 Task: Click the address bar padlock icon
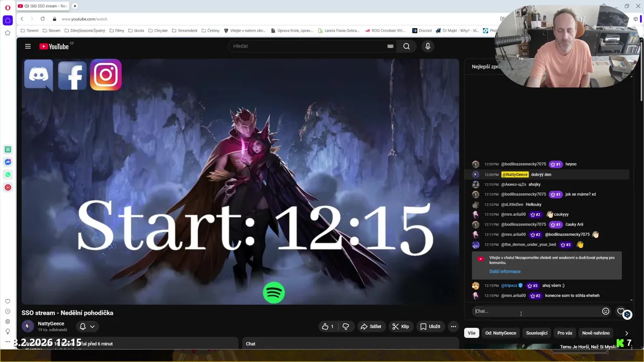[x=54, y=19]
